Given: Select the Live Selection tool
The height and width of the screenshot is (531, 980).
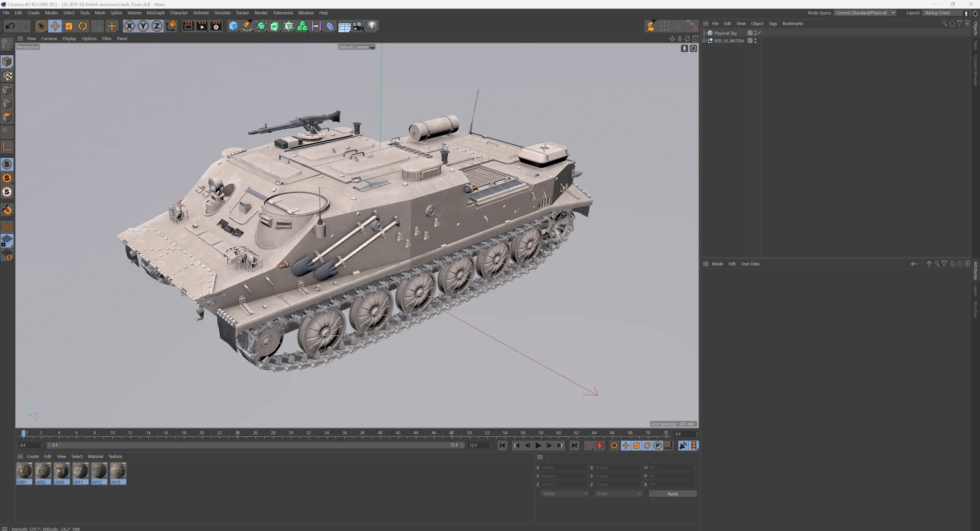Looking at the screenshot, I should [41, 26].
